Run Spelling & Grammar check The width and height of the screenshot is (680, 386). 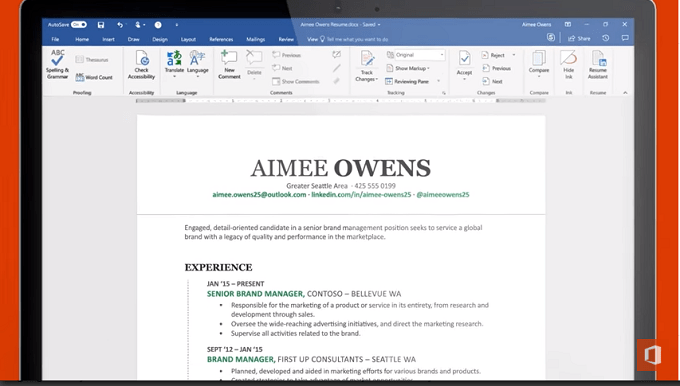coord(57,64)
